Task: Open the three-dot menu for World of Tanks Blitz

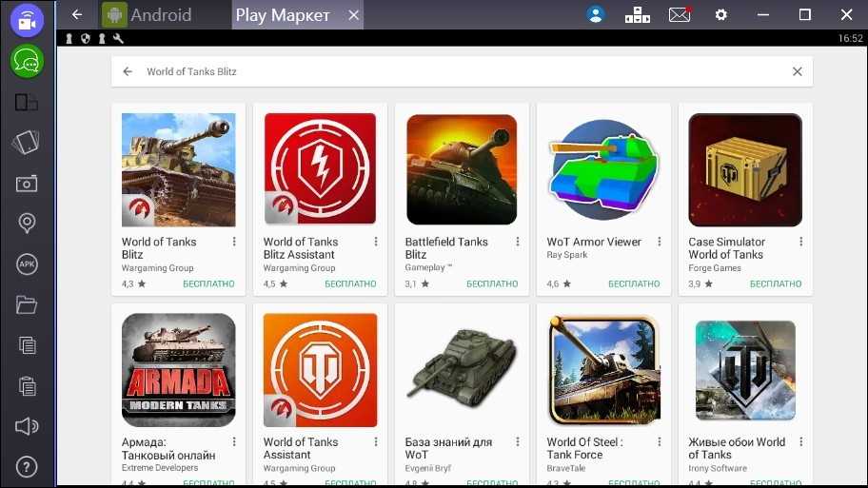Action: tap(234, 243)
